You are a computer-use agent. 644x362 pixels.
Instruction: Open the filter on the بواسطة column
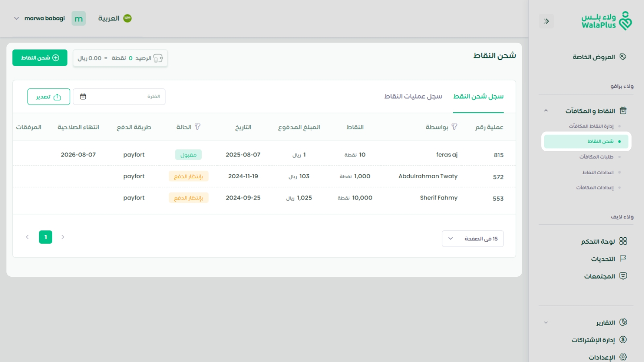click(x=454, y=127)
